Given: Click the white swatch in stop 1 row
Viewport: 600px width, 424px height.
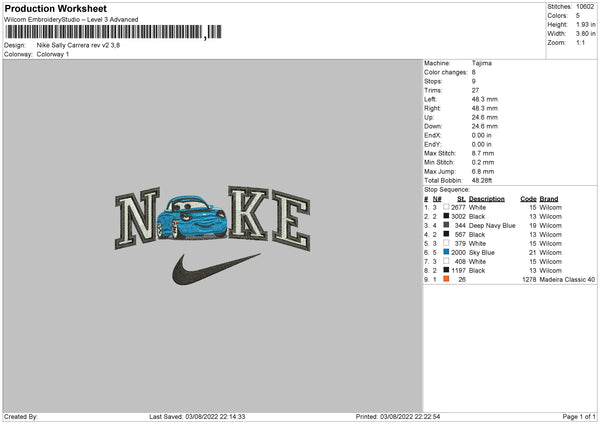Looking at the screenshot, I should click(446, 207).
